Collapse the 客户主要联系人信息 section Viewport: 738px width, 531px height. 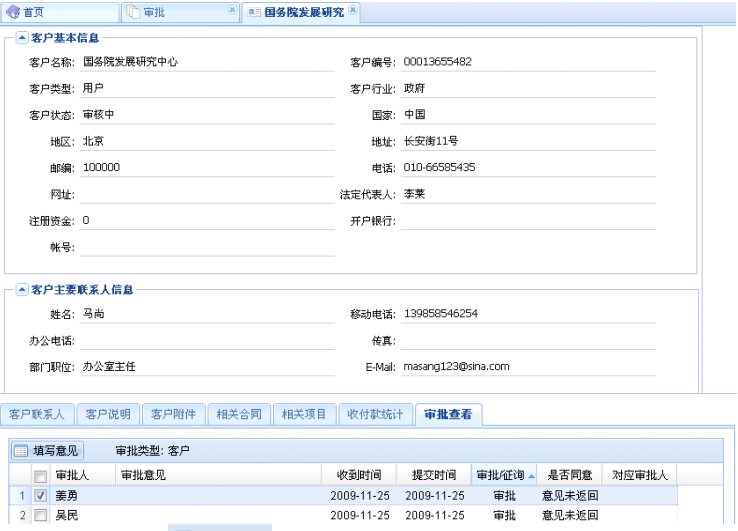(22, 290)
